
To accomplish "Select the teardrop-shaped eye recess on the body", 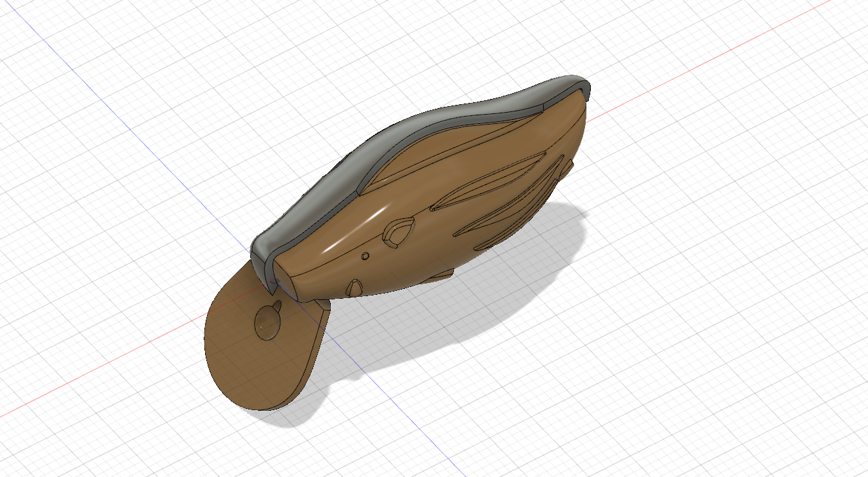I will [x=398, y=233].
